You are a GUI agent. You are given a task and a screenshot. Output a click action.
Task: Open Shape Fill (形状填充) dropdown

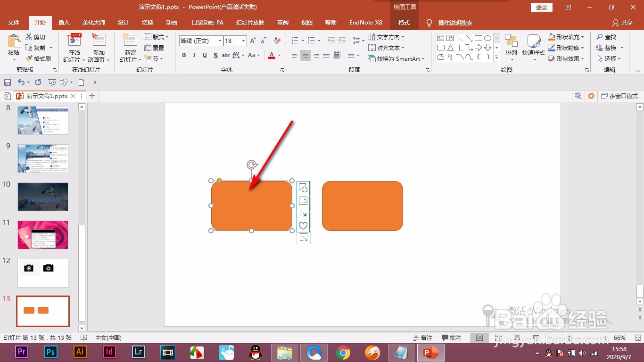[566, 37]
